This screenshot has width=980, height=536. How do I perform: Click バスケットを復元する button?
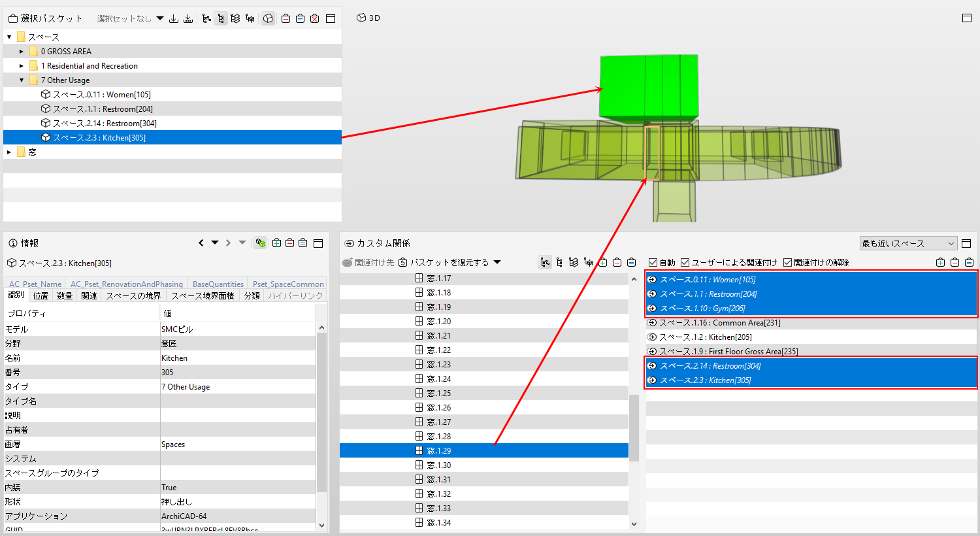449,262
